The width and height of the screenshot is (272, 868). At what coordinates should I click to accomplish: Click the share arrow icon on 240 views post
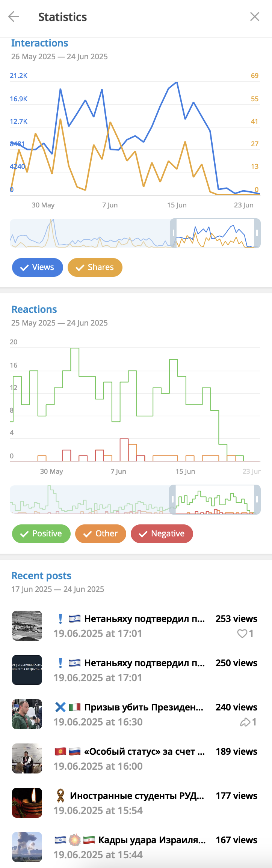click(x=245, y=722)
